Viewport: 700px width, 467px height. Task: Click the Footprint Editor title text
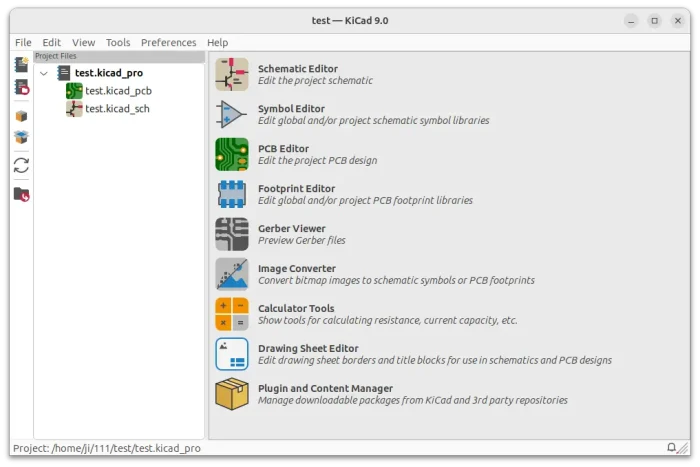(x=296, y=188)
